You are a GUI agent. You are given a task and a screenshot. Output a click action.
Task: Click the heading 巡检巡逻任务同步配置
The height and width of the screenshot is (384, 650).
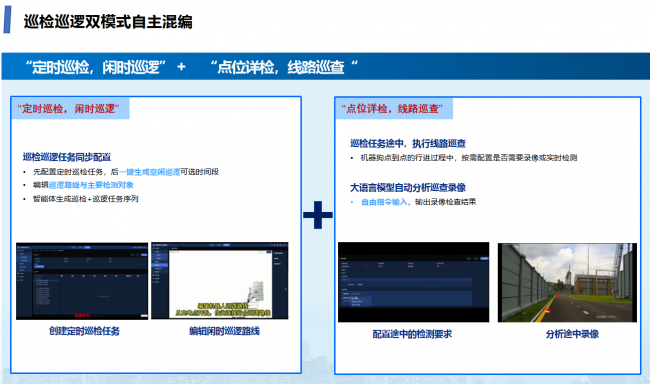[x=67, y=157]
